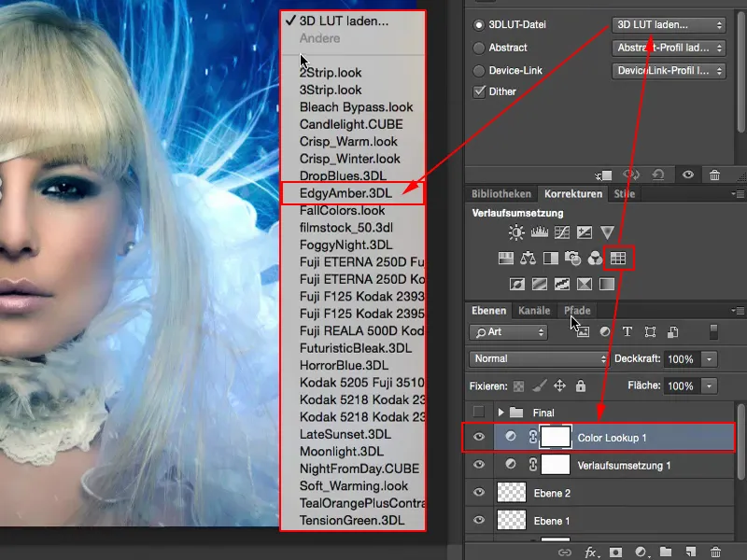
Task: Filter layers by adjustment layers
Action: pyautogui.click(x=605, y=331)
